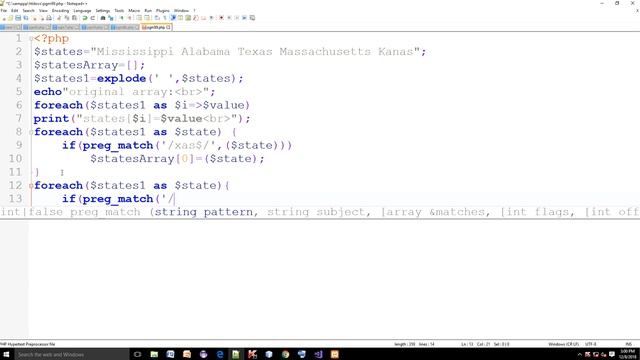
Task: Click the explode call on line 4
Action: click(x=122, y=78)
